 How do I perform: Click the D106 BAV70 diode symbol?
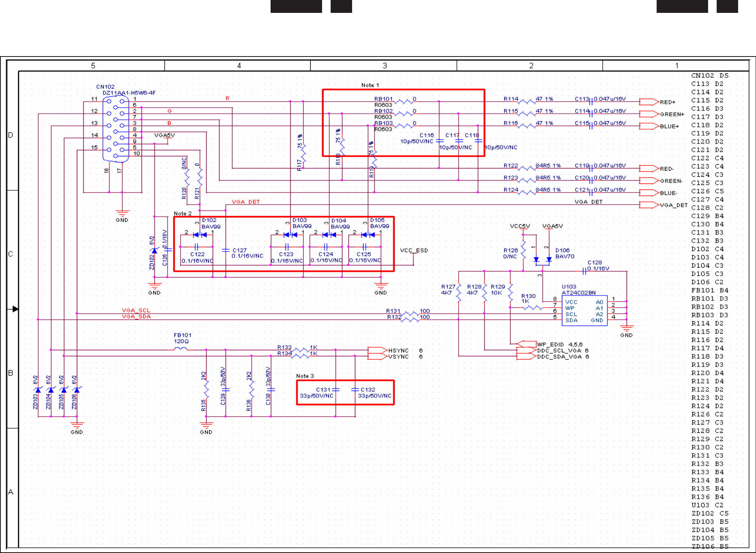542,259
